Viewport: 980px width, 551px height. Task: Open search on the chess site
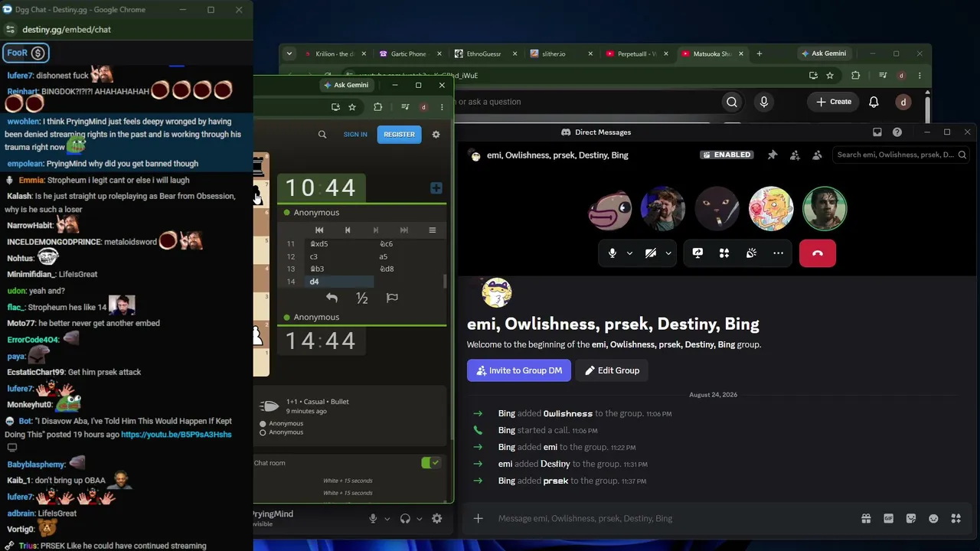click(x=322, y=134)
